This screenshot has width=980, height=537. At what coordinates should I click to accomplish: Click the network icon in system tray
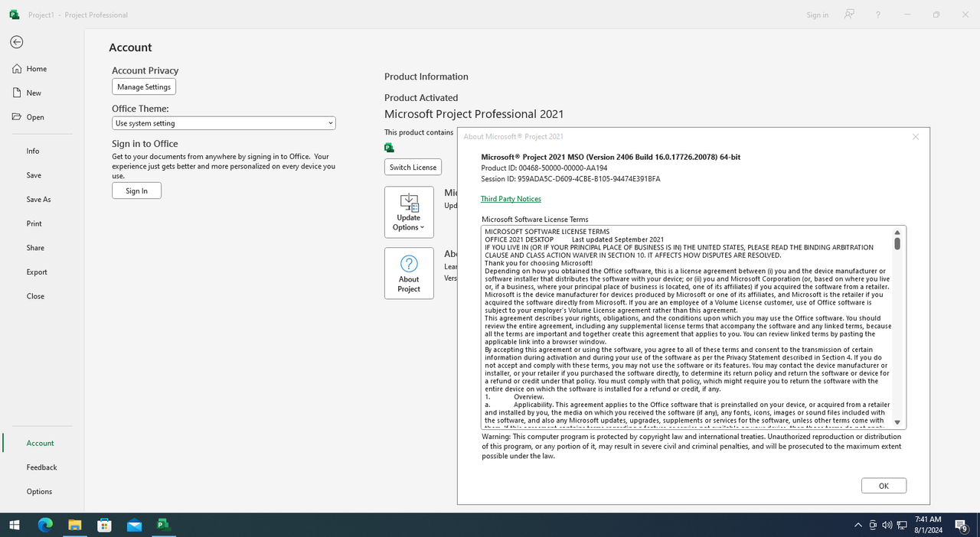click(x=902, y=525)
